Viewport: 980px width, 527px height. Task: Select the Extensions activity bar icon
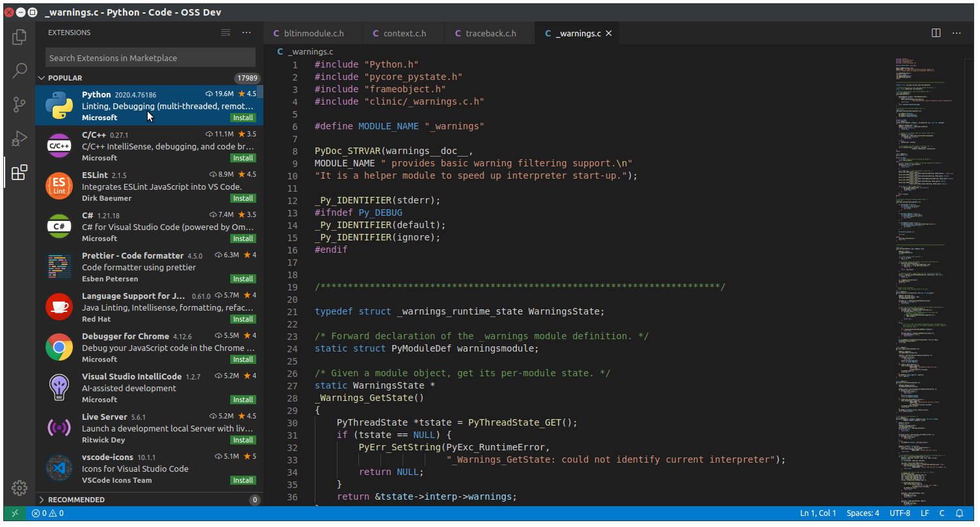pos(20,172)
